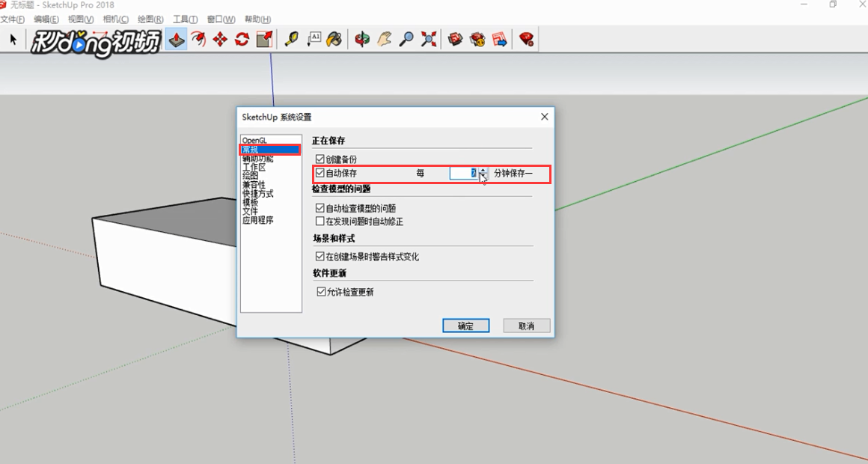The height and width of the screenshot is (464, 868).
Task: Click the Send to LayOut icon
Action: 500,40
